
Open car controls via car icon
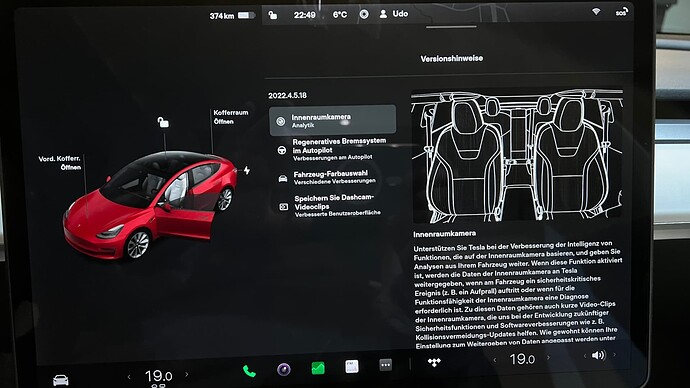tap(61, 380)
